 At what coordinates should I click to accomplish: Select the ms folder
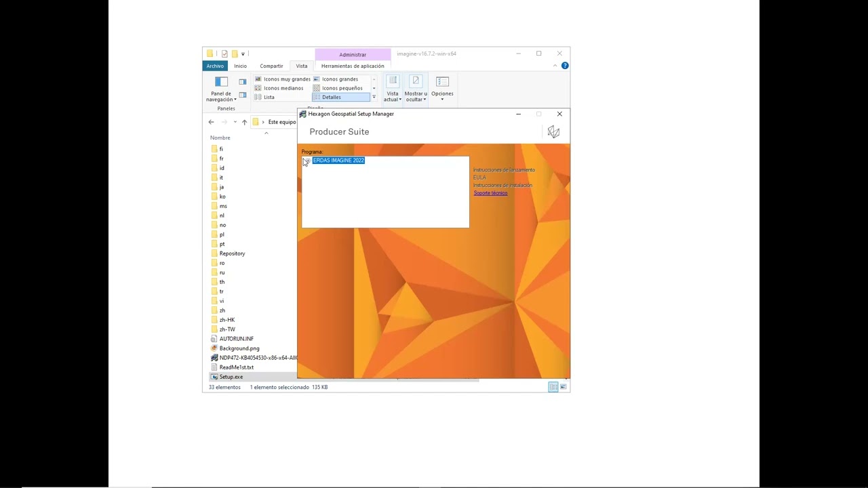tap(218, 206)
